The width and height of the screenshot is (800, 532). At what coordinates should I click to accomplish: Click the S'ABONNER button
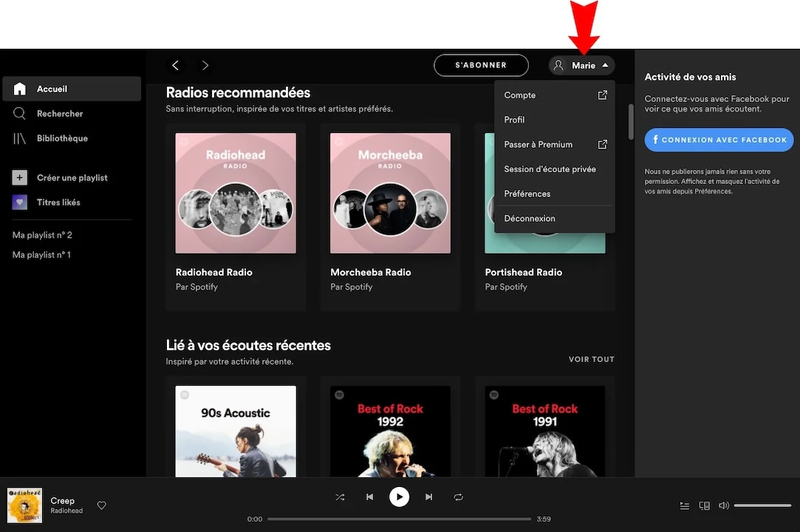pyautogui.click(x=481, y=65)
